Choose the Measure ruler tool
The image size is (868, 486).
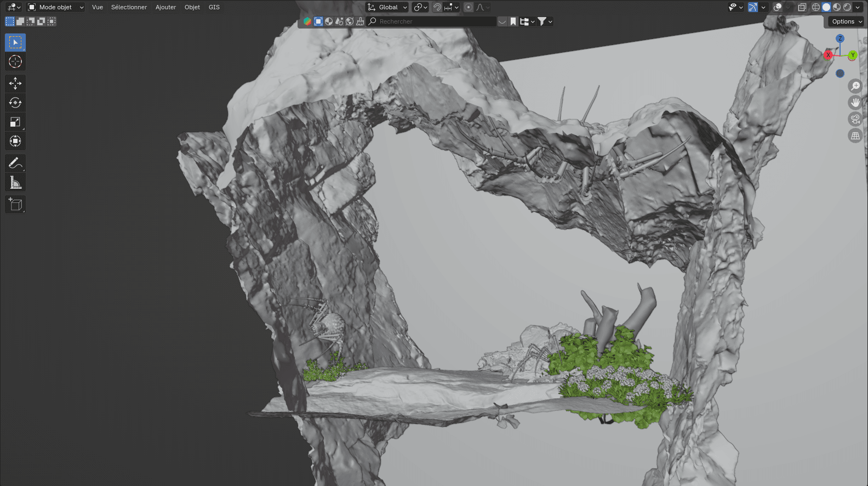15,182
